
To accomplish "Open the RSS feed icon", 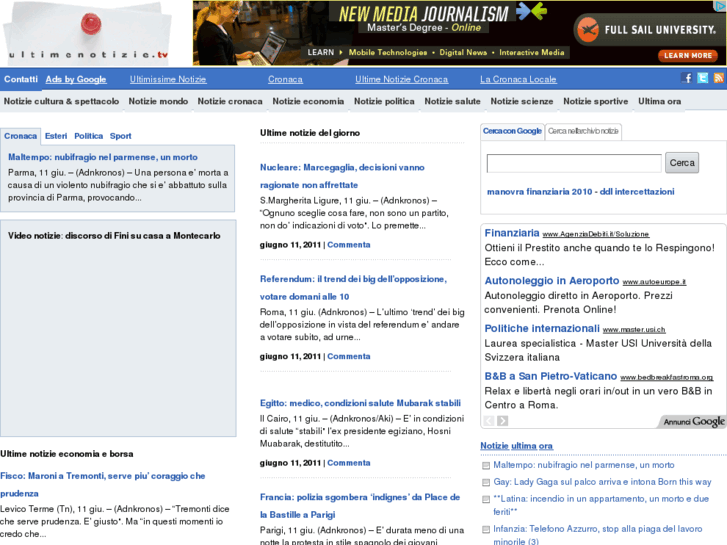I will click(719, 78).
